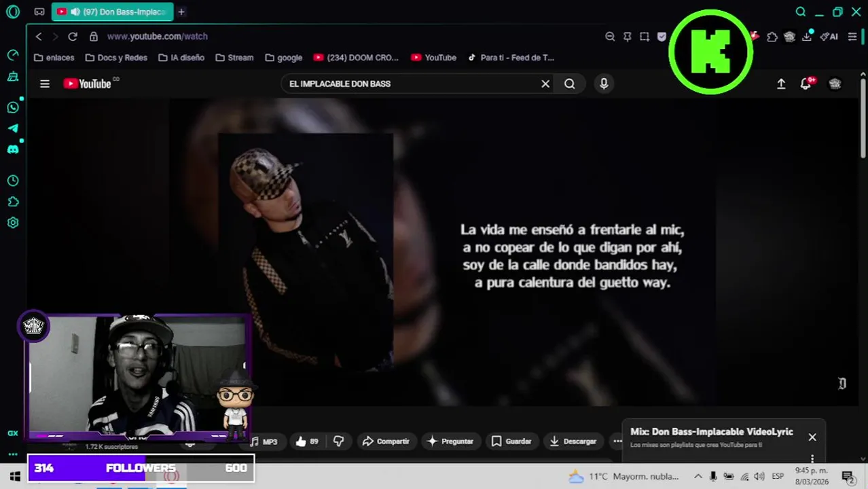Open the 11°C weather widget
The height and width of the screenshot is (489, 868).
[x=623, y=476]
